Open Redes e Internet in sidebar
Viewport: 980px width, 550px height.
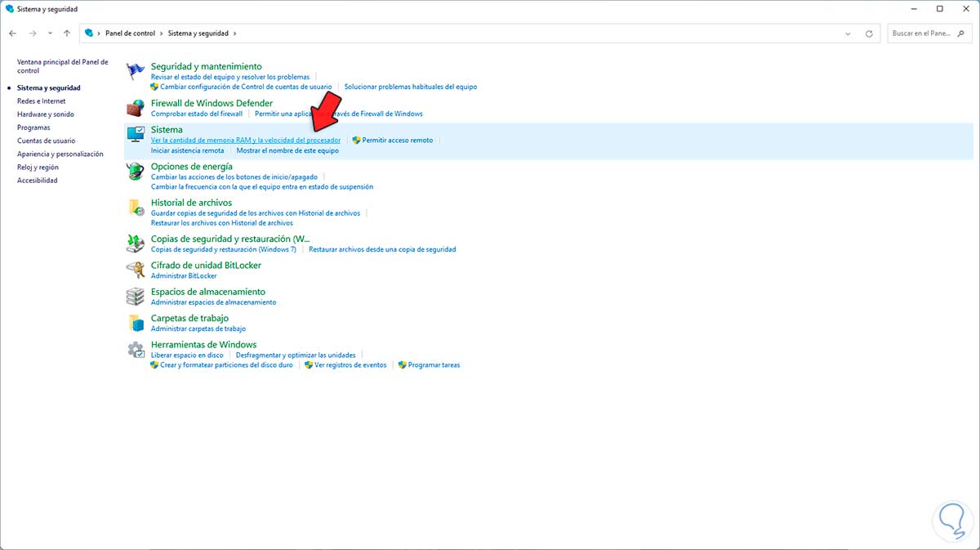tap(41, 101)
